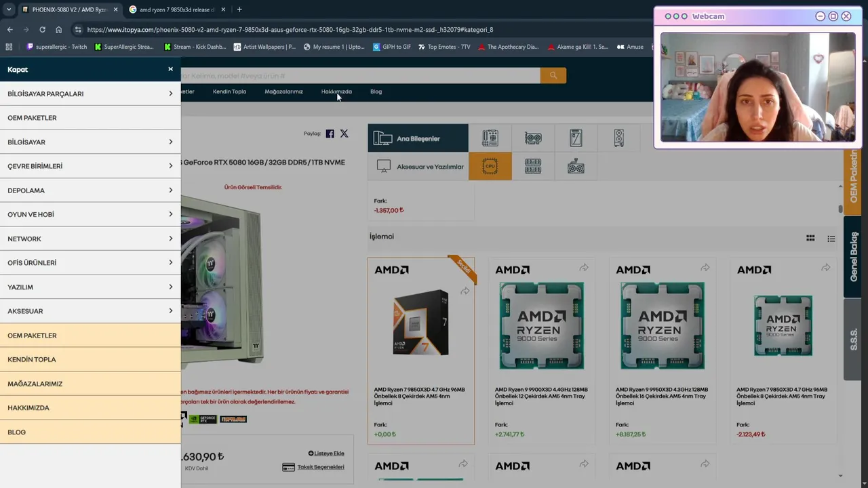The width and height of the screenshot is (868, 488).
Task: Share product on Facebook
Action: (x=330, y=134)
